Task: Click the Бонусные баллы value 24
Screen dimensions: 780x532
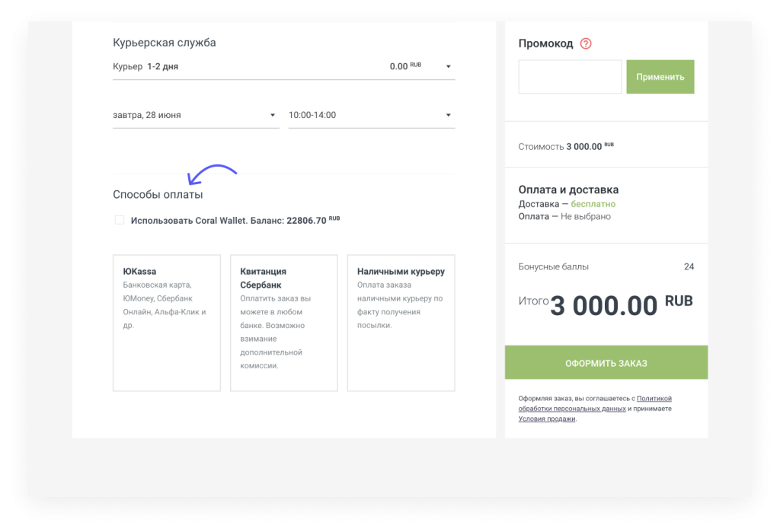Action: (689, 266)
